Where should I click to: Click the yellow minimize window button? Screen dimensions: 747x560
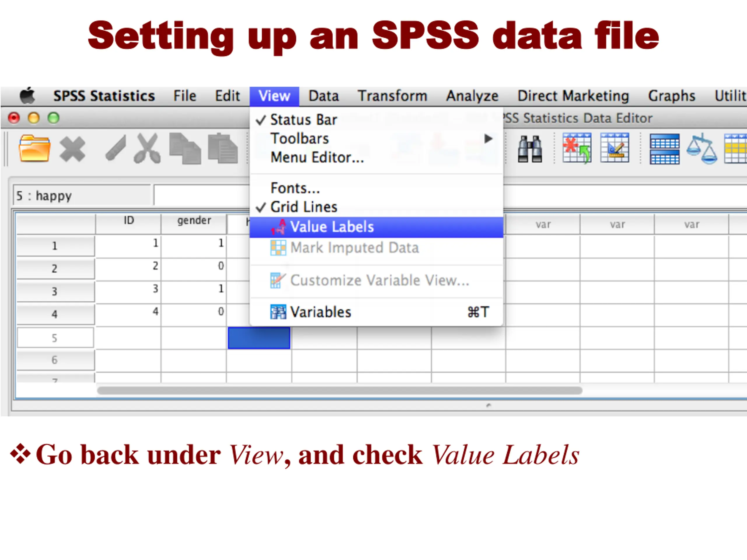pyautogui.click(x=34, y=118)
